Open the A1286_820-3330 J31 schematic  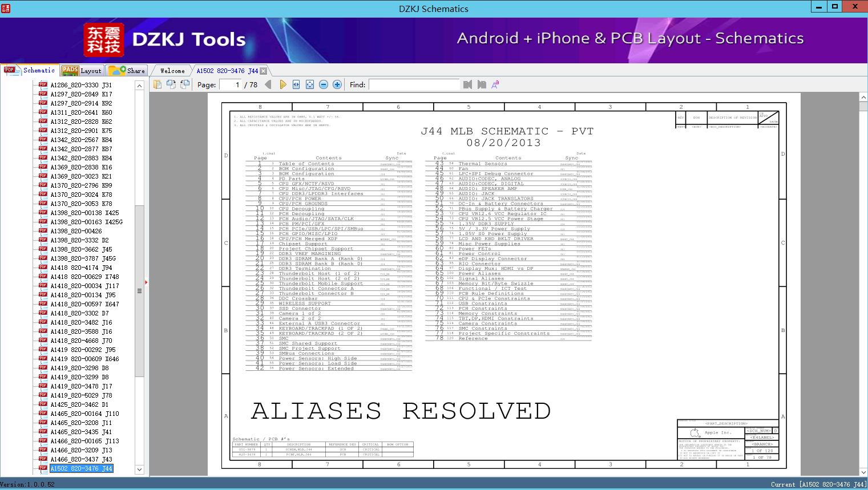[81, 85]
